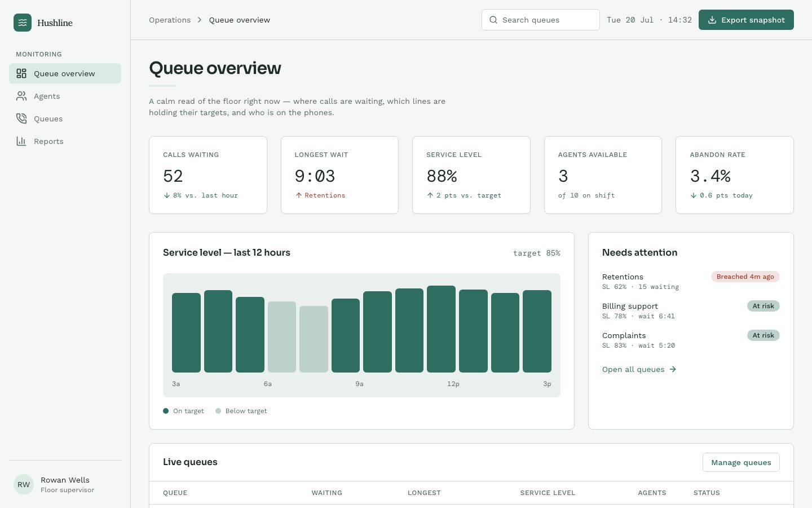Screen dimensions: 812x508
Task: Click the search magnifier icon
Action: pos(493,20)
